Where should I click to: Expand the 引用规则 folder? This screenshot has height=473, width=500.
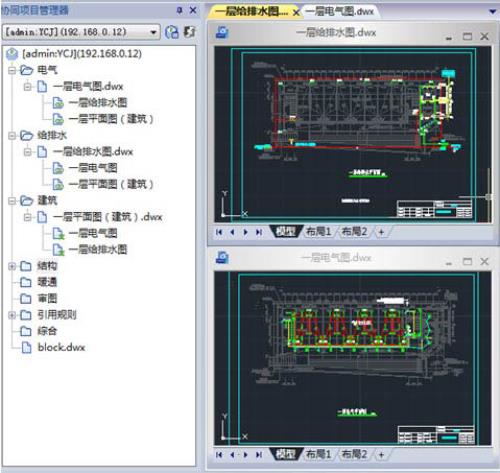12,315
